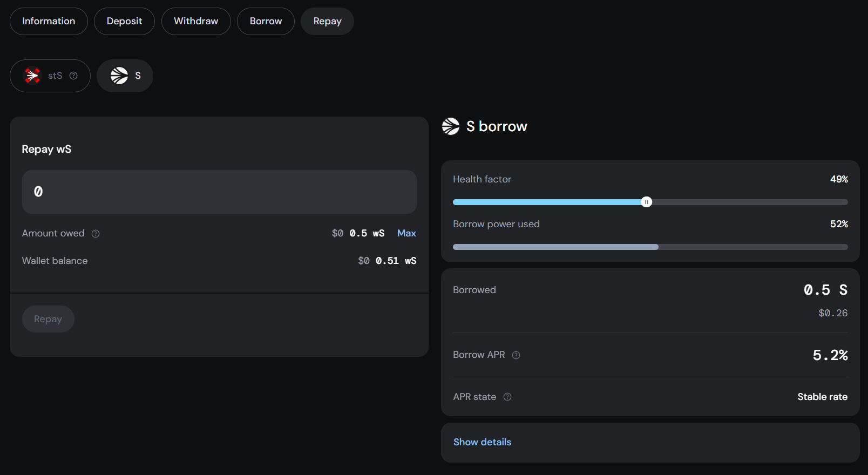Click help icon beside Amount owed
Viewport: 868px width, 475px height.
(96, 234)
